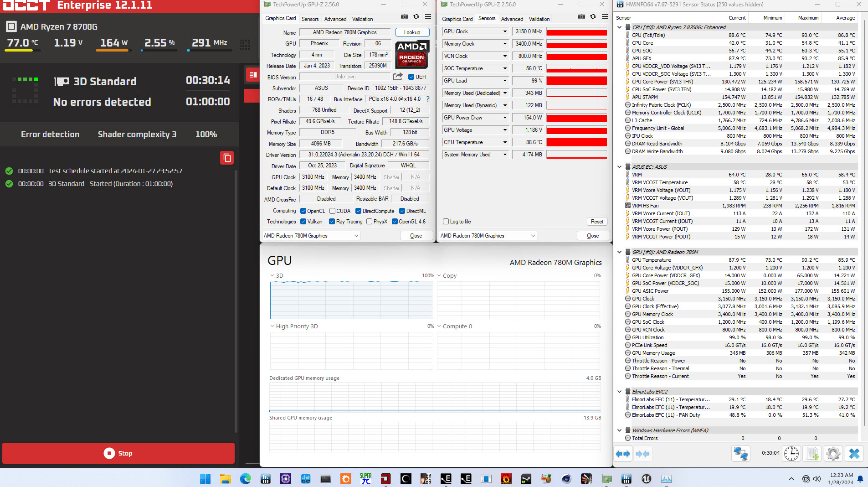
Task: Open HWiNFO network remote monitoring icon
Action: pyautogui.click(x=740, y=454)
